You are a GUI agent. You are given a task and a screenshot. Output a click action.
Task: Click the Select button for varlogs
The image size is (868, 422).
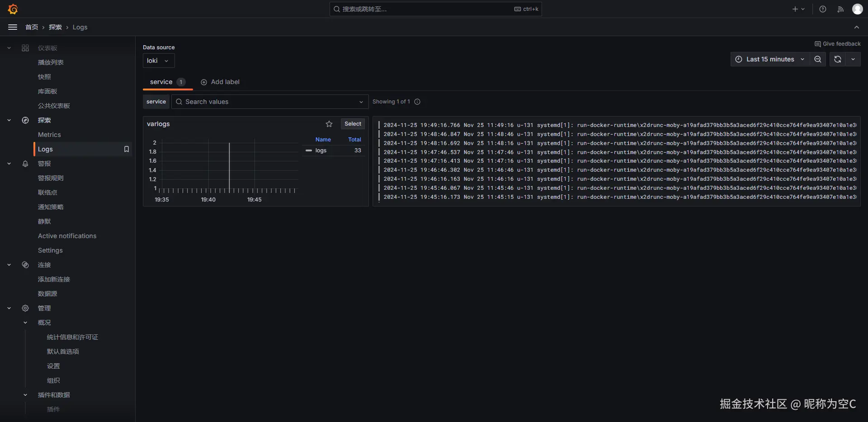pos(353,124)
